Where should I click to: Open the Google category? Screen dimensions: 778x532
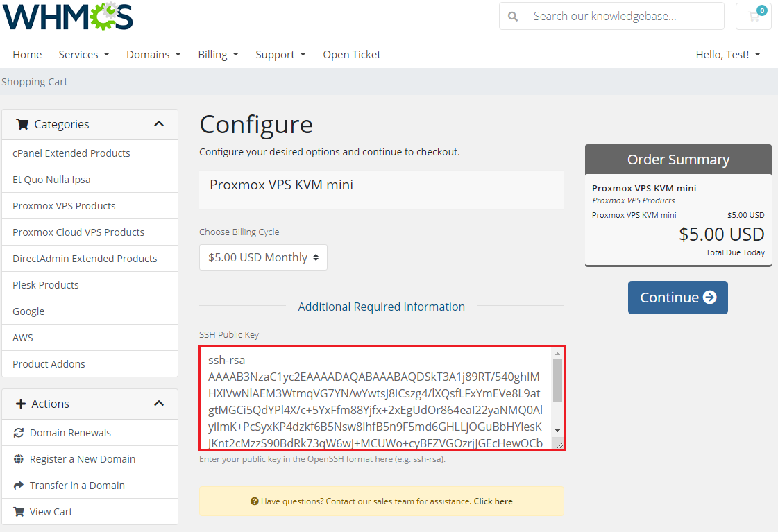90,311
